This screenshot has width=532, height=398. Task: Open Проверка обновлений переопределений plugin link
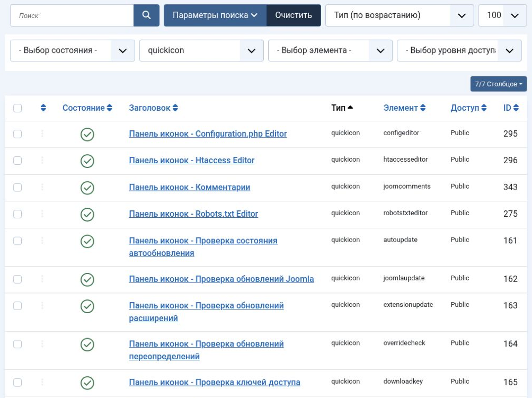206,350
